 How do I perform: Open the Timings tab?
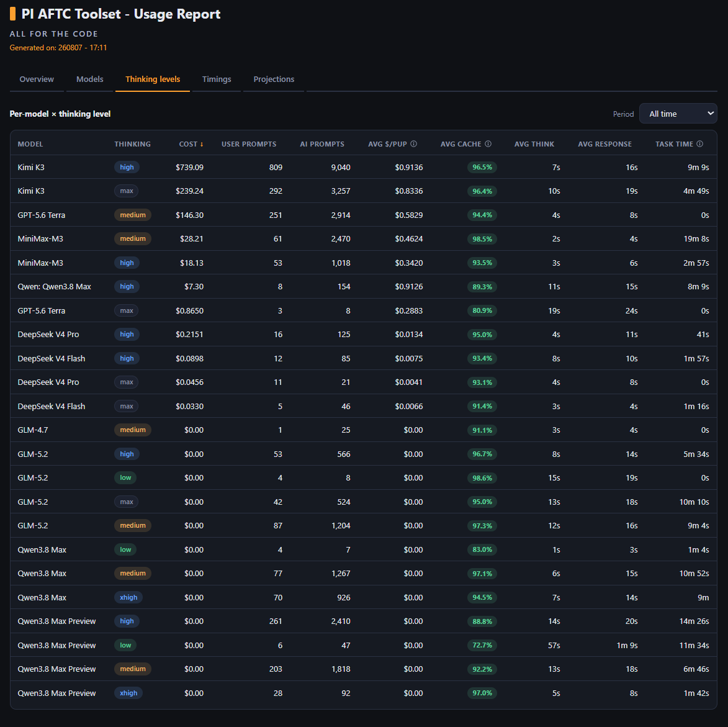click(217, 79)
